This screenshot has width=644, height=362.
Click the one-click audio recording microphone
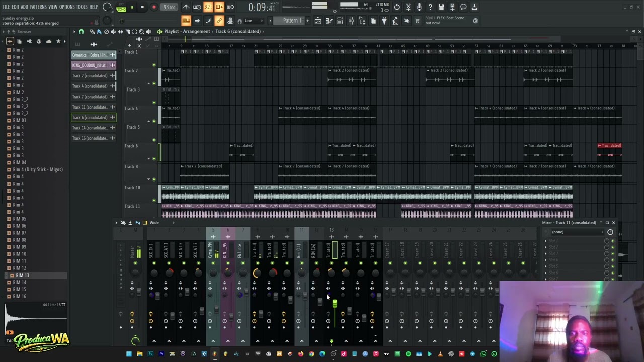(x=419, y=7)
